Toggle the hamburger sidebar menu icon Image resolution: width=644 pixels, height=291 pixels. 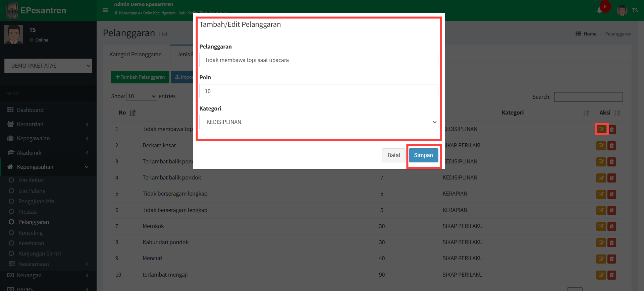point(105,10)
